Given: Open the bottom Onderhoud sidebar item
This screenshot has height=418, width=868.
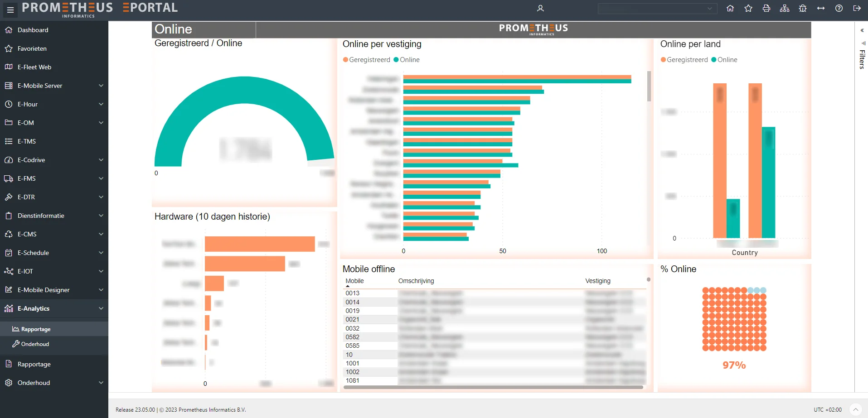Looking at the screenshot, I should click(x=54, y=383).
